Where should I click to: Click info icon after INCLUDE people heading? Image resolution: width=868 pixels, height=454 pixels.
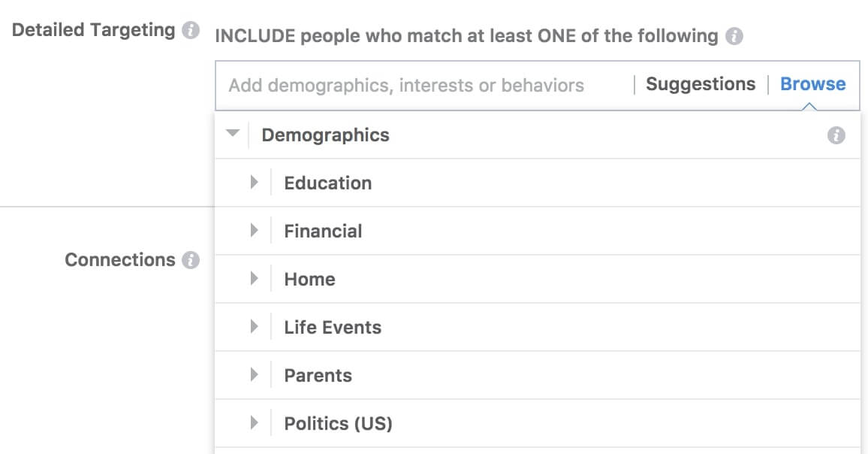pyautogui.click(x=734, y=36)
